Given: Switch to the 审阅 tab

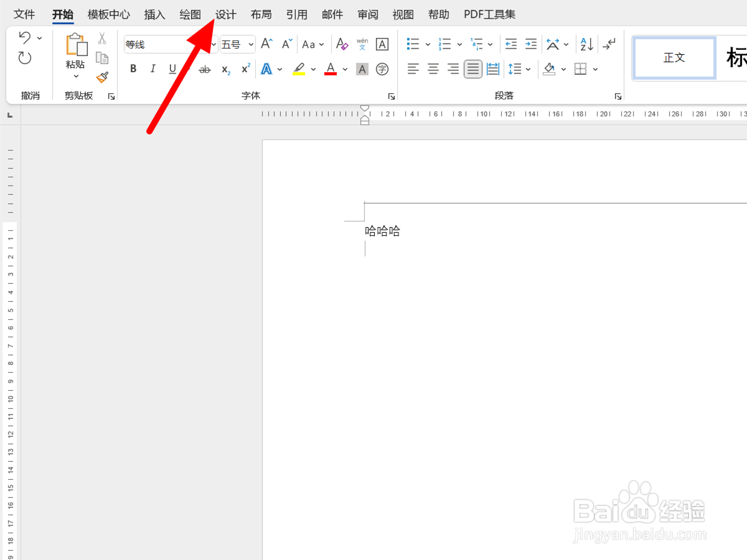Looking at the screenshot, I should click(368, 14).
